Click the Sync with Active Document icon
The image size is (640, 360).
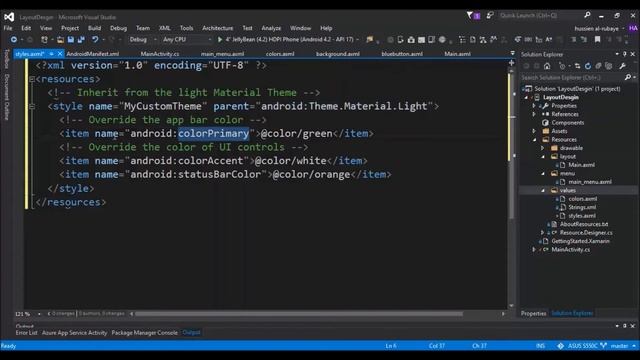577,66
